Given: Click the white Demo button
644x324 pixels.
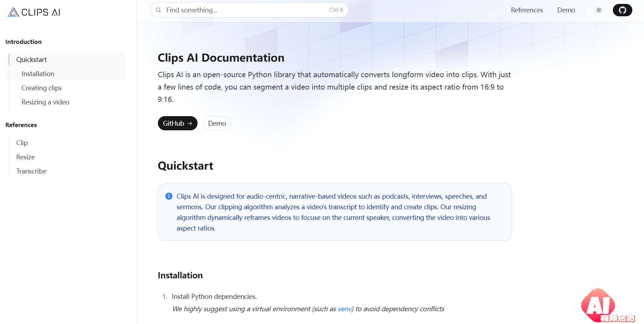Looking at the screenshot, I should (x=217, y=123).
